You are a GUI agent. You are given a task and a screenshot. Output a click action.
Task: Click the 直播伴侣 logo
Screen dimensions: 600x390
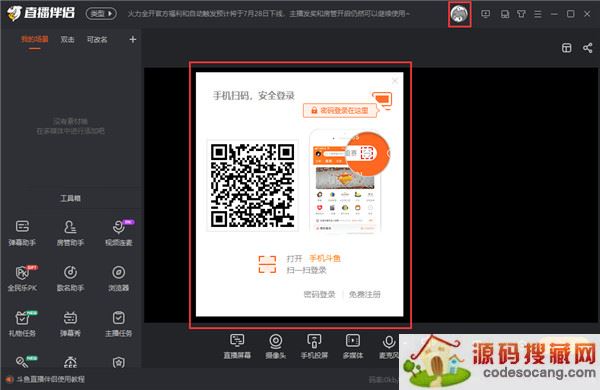tap(41, 13)
